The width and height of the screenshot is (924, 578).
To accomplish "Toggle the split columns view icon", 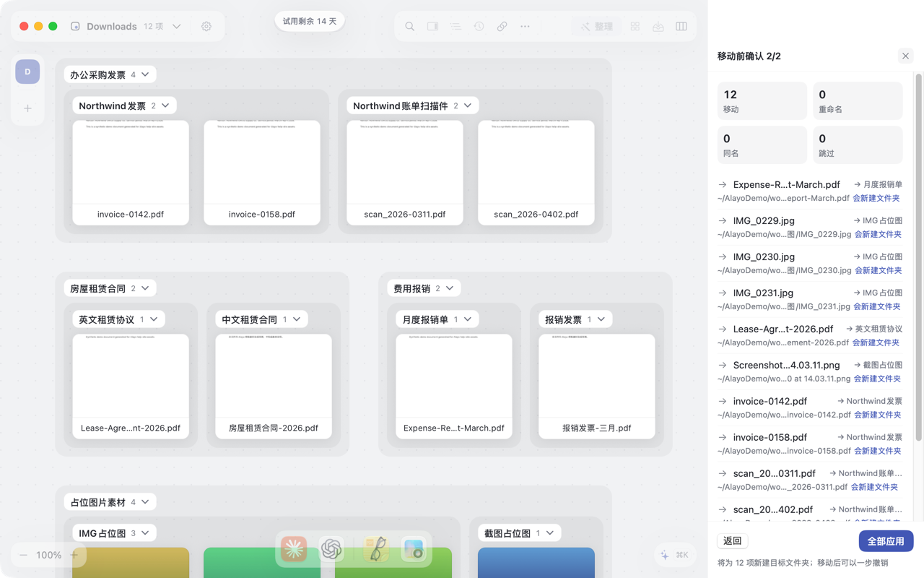I will pyautogui.click(x=681, y=27).
